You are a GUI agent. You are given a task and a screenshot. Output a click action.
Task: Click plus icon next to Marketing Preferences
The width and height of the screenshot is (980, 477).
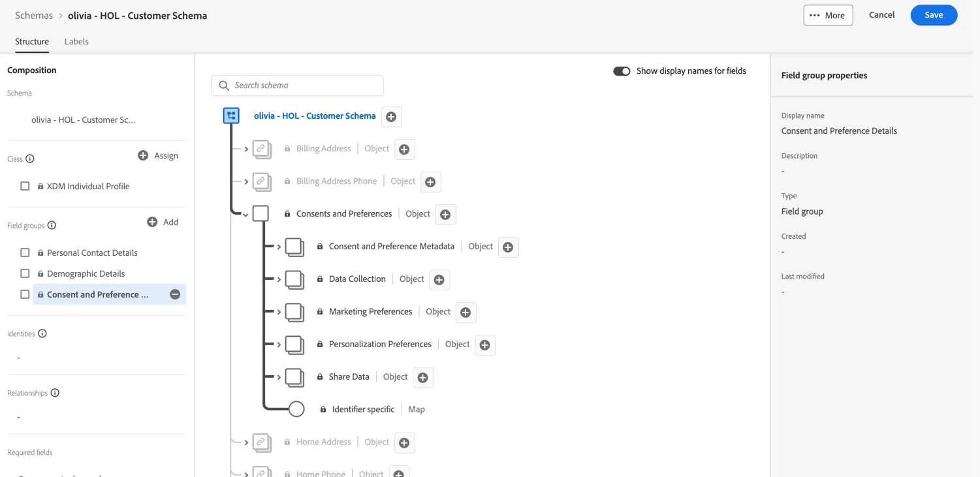tap(466, 313)
